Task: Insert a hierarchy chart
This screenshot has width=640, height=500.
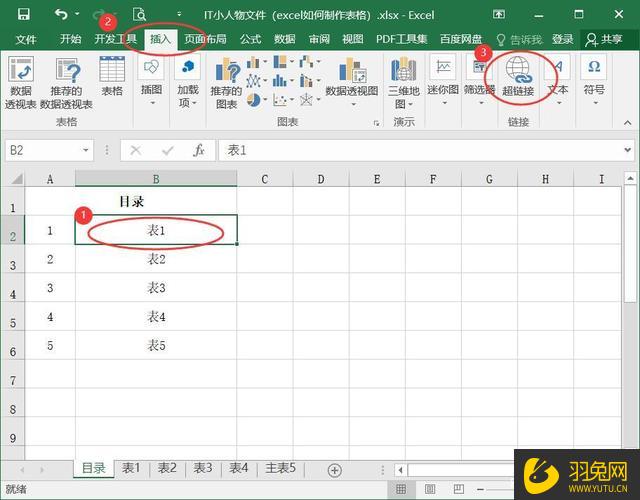Action: 284,62
